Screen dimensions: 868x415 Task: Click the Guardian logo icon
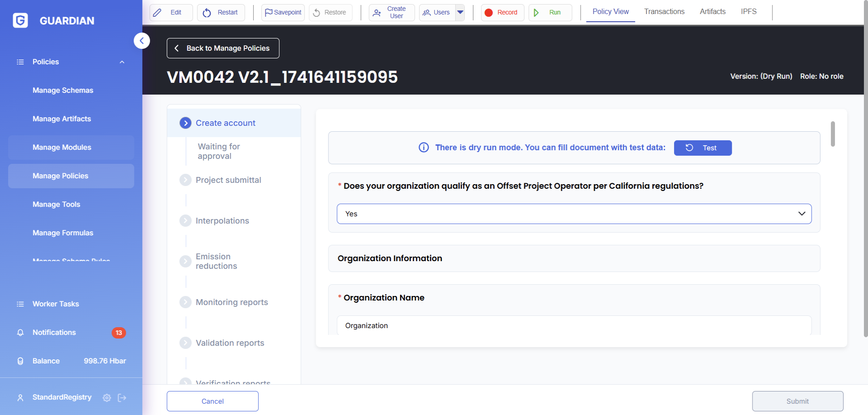click(20, 20)
